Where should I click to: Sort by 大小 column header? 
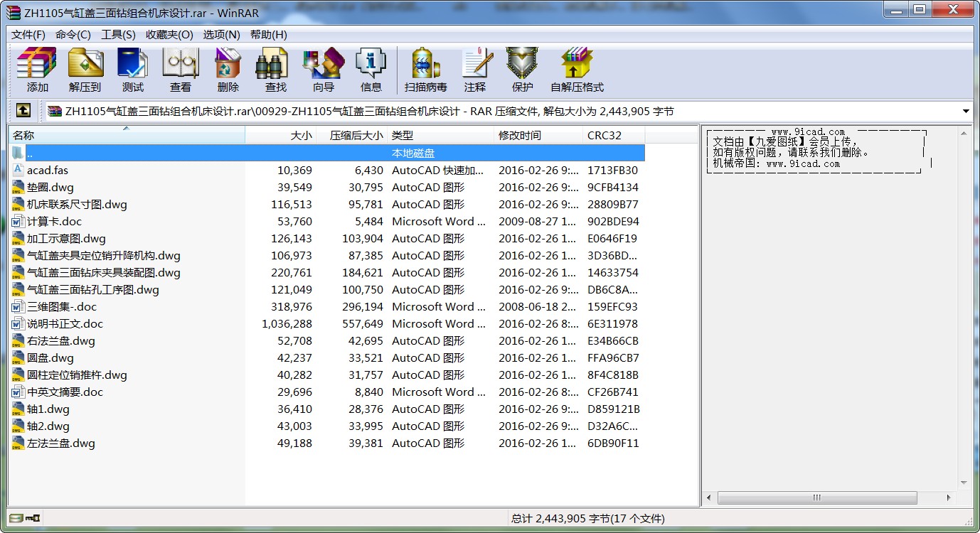pos(281,135)
